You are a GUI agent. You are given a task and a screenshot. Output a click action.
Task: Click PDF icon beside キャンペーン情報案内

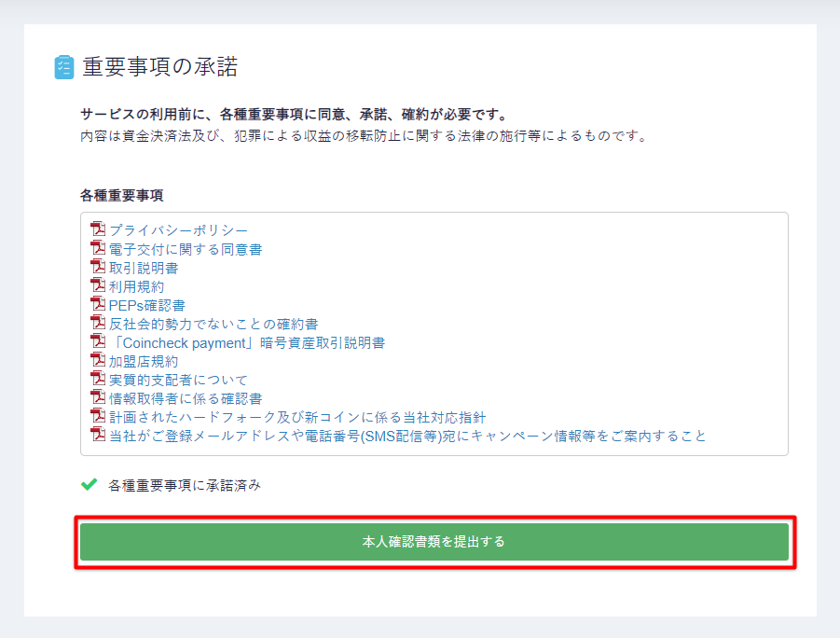[98, 435]
